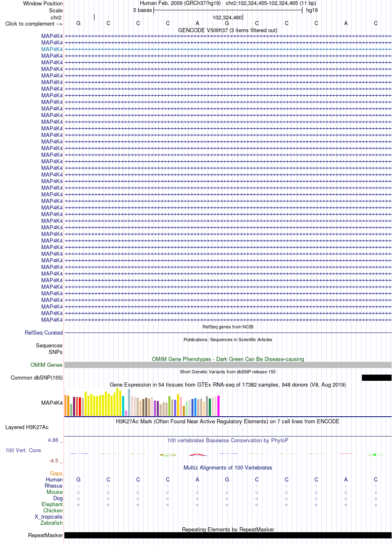This screenshot has width=392, height=545.
Task: Open the Sequences track label
Action: pyautogui.click(x=49, y=345)
